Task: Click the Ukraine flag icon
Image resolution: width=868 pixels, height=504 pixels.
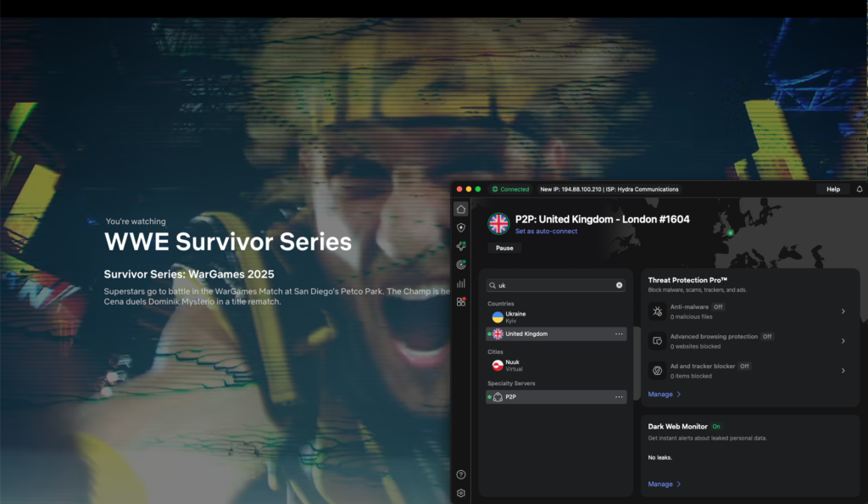Action: (498, 317)
